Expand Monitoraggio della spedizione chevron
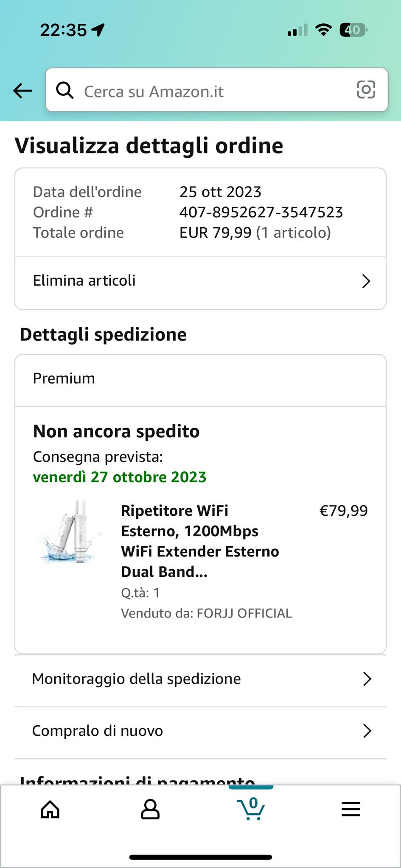 pyautogui.click(x=367, y=679)
